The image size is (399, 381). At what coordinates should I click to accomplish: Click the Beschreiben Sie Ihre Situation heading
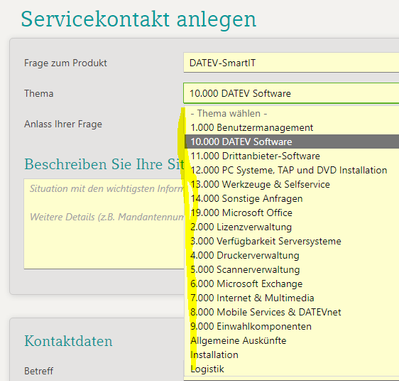[104, 164]
